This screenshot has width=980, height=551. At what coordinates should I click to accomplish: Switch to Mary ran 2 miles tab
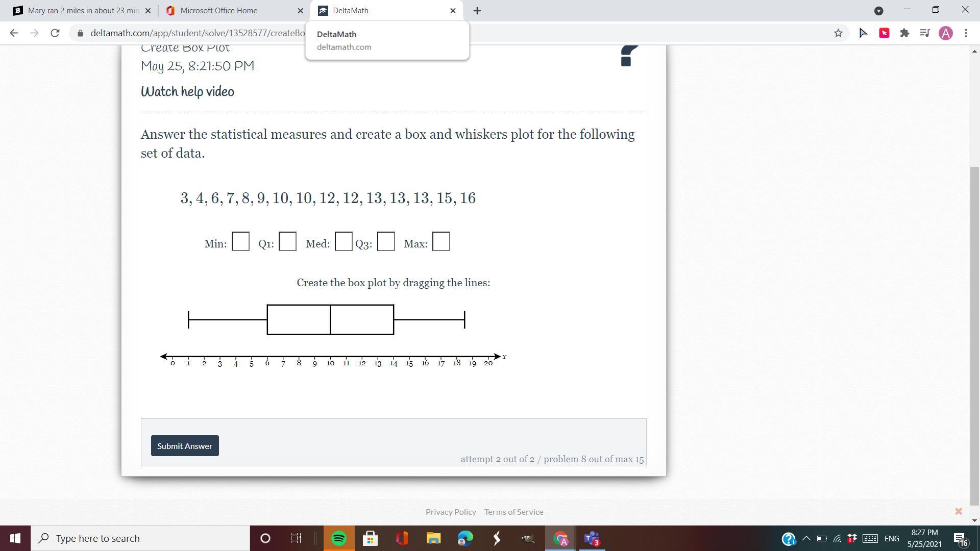[x=82, y=11]
